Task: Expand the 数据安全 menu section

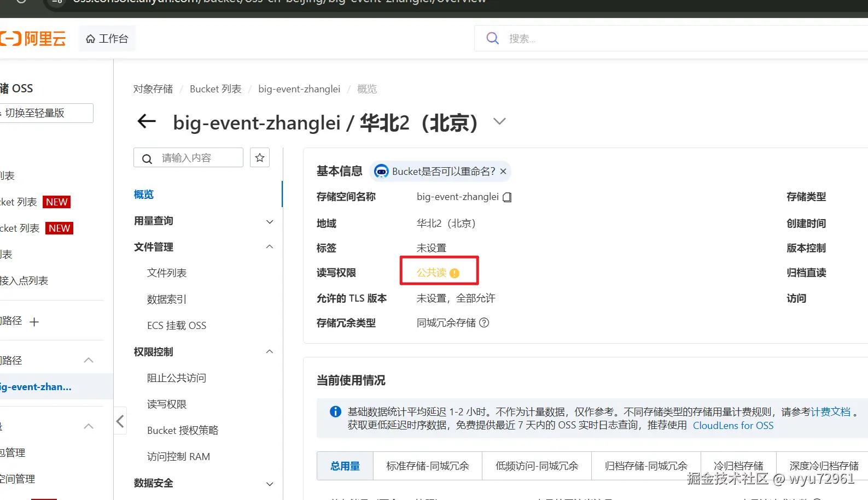Action: (203, 483)
